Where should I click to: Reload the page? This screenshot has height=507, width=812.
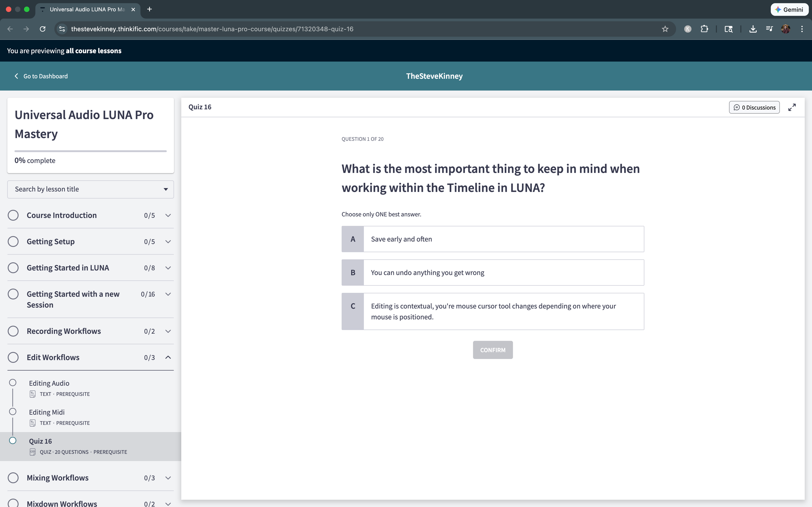[43, 29]
